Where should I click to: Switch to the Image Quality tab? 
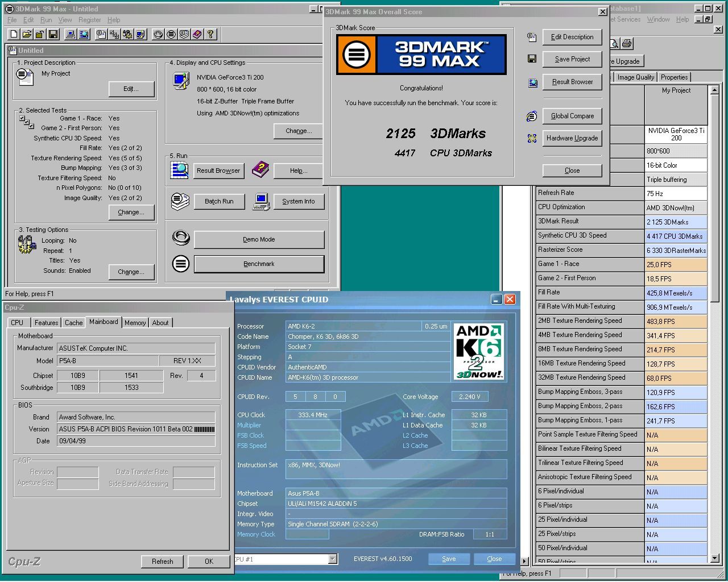(x=635, y=77)
